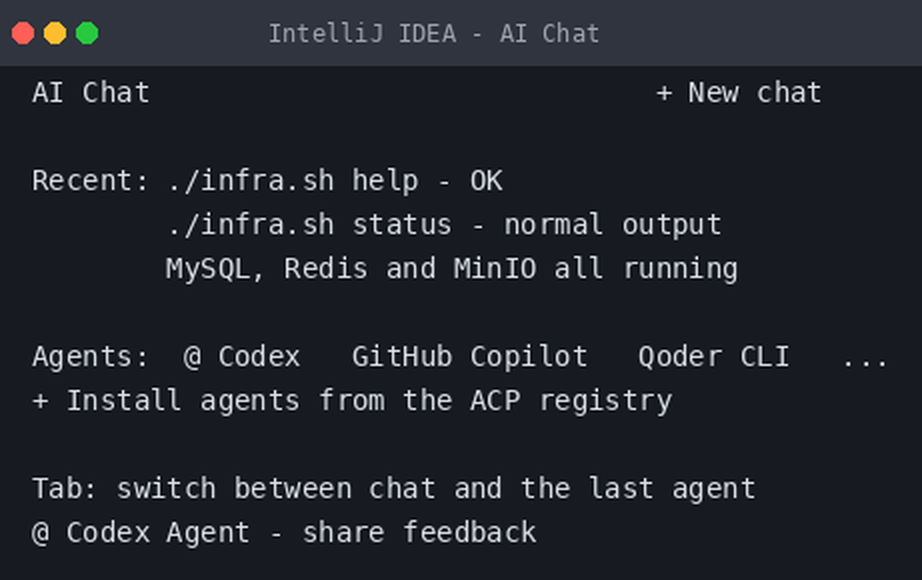The width and height of the screenshot is (922, 580).
Task: Close the window with the red button
Action: 23,33
